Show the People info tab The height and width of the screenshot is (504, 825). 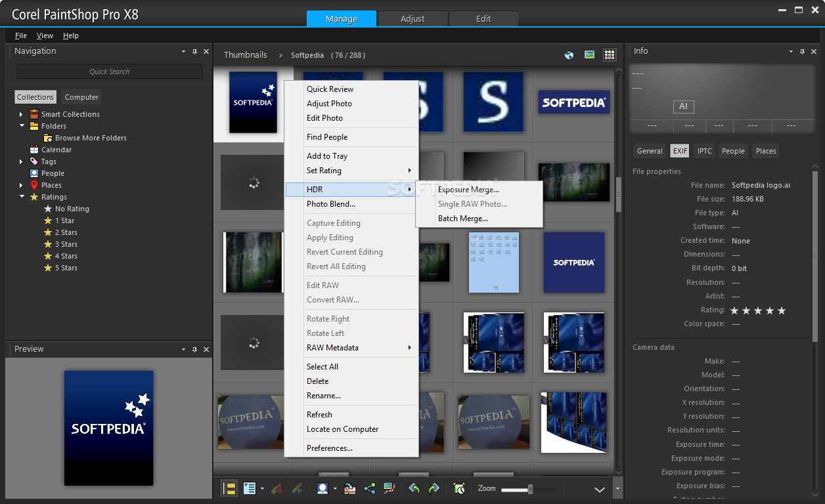click(x=733, y=151)
